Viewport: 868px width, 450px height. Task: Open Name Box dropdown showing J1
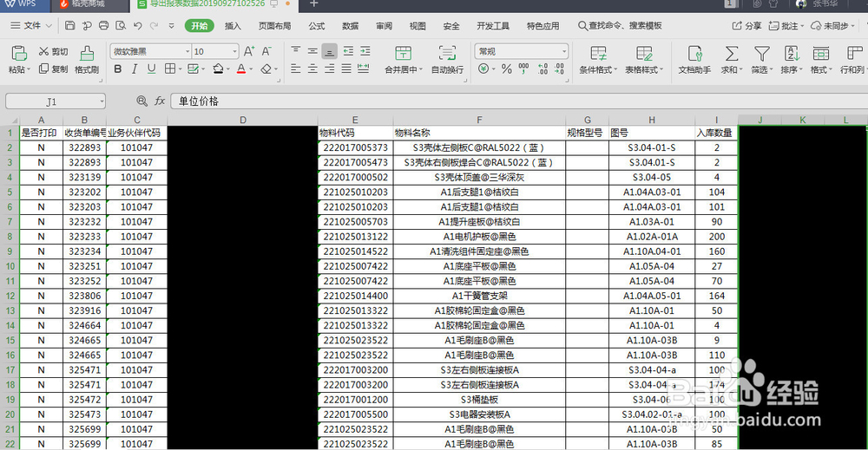pos(102,101)
